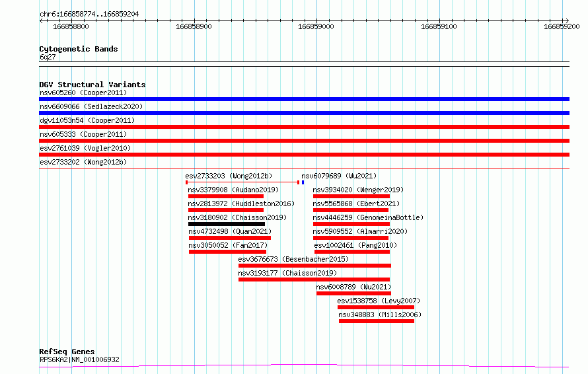Click ruler position label 166858900
This screenshot has width=588, height=374.
(x=194, y=26)
